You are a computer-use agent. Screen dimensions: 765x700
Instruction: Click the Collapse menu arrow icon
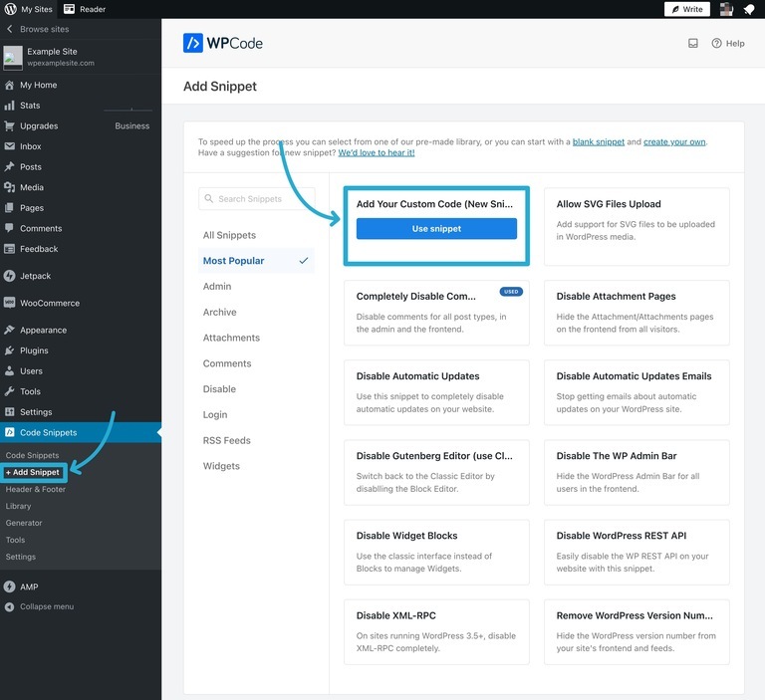tap(9, 606)
